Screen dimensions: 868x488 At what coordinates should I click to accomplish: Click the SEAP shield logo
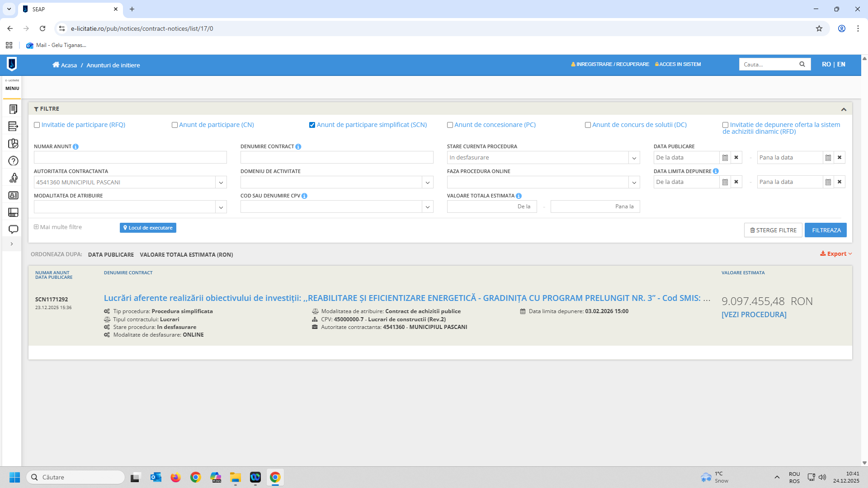tap(12, 64)
